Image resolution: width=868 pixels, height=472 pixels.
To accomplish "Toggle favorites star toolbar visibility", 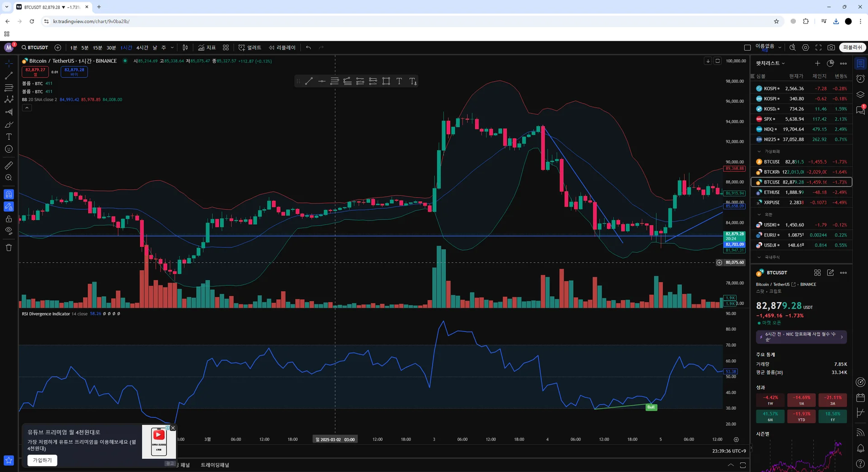I will click(9, 460).
